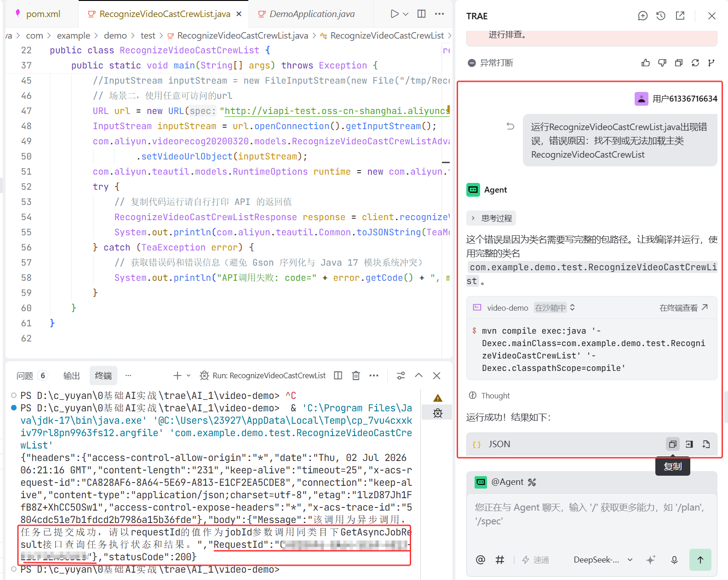Viewport: 728px width, 580px height.
Task: Open RecognizeVideoCastCrewList.java breadcrumb
Action: click(x=237, y=35)
